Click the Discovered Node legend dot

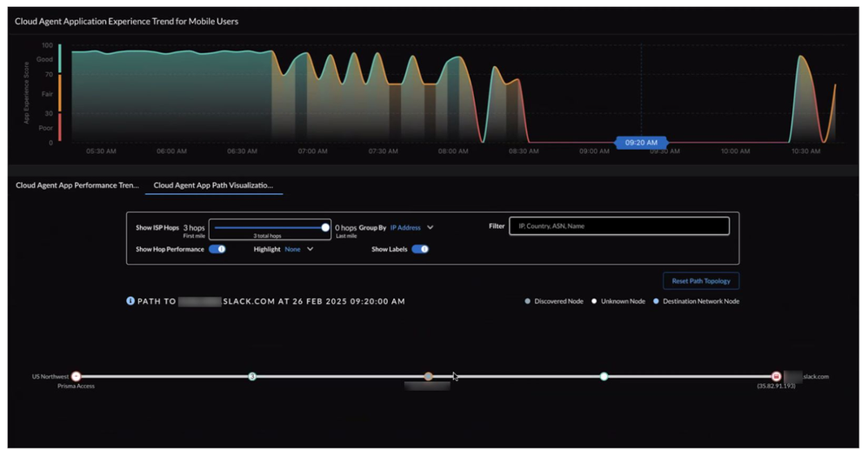click(527, 301)
